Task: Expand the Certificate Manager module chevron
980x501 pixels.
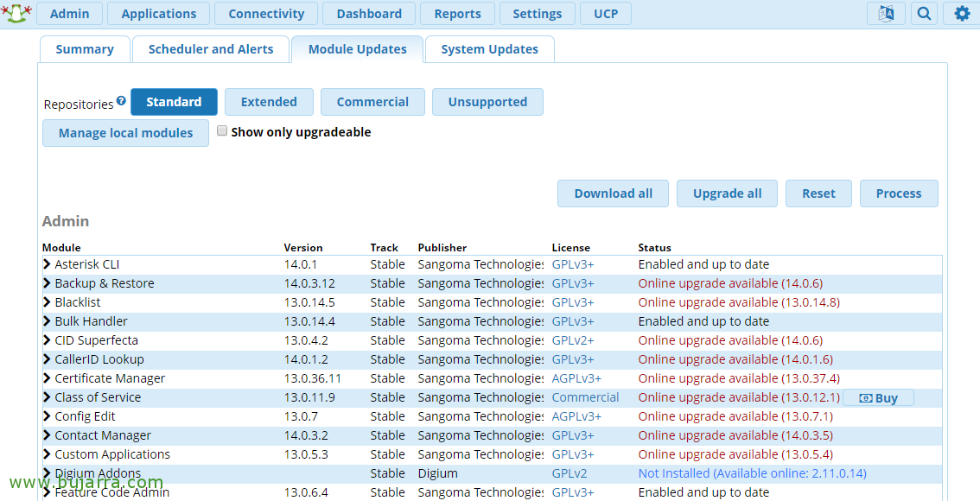Action: tap(47, 378)
